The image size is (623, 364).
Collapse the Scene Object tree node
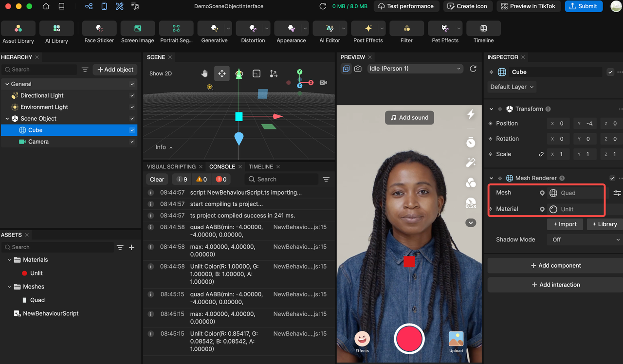click(x=7, y=119)
